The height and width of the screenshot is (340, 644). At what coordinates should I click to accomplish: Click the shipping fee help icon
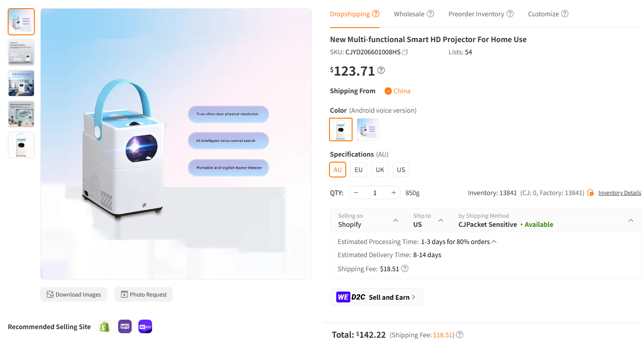405,268
